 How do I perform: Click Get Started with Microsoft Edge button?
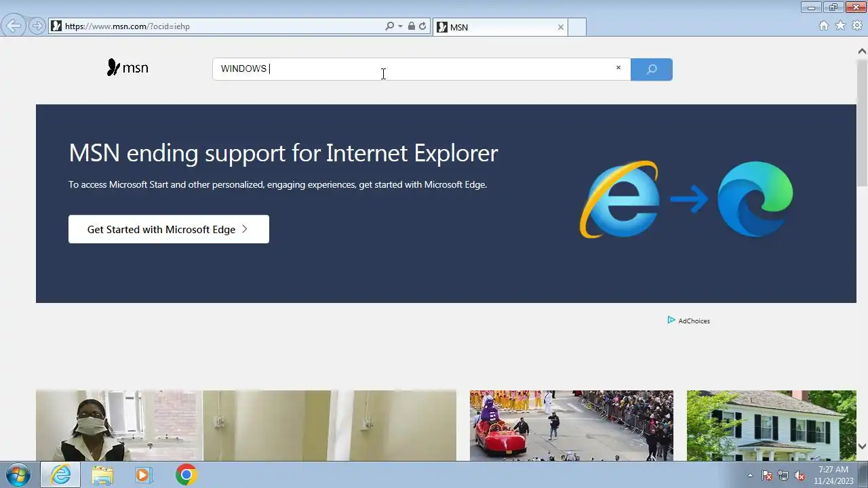pos(169,229)
